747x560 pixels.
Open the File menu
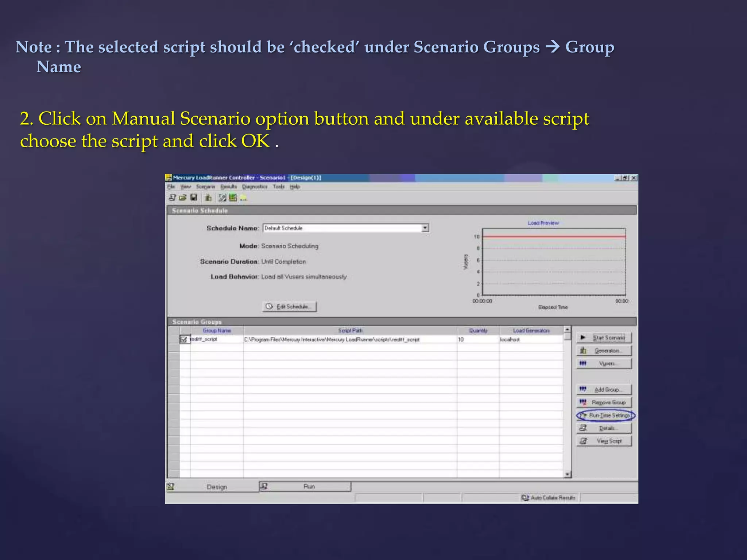pyautogui.click(x=171, y=187)
